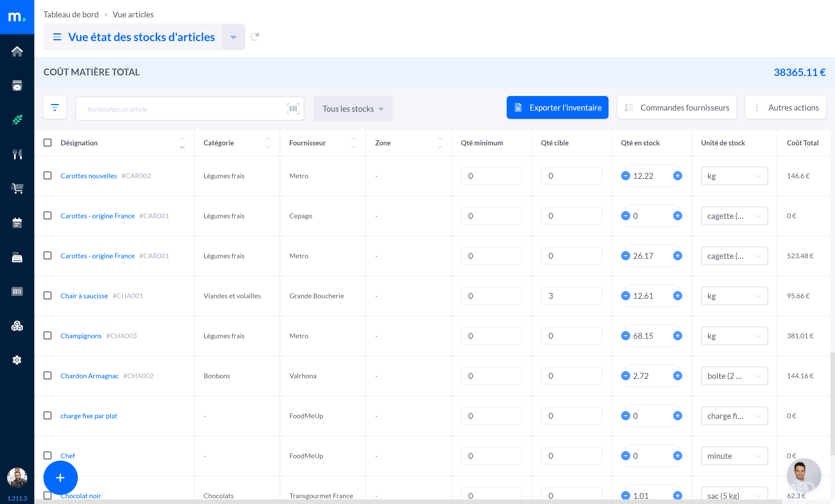Check the Chair à saucisse row

[x=47, y=295]
